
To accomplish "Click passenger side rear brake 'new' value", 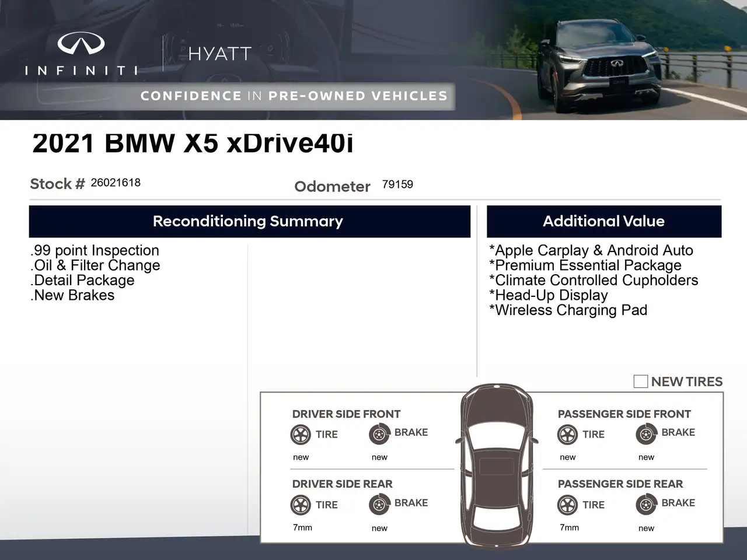I will [x=646, y=528].
